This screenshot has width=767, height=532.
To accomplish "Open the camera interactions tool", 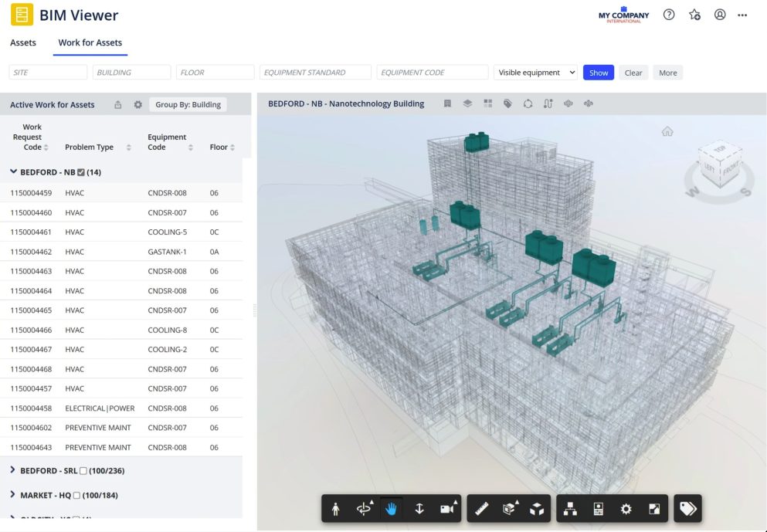I will tap(448, 509).
